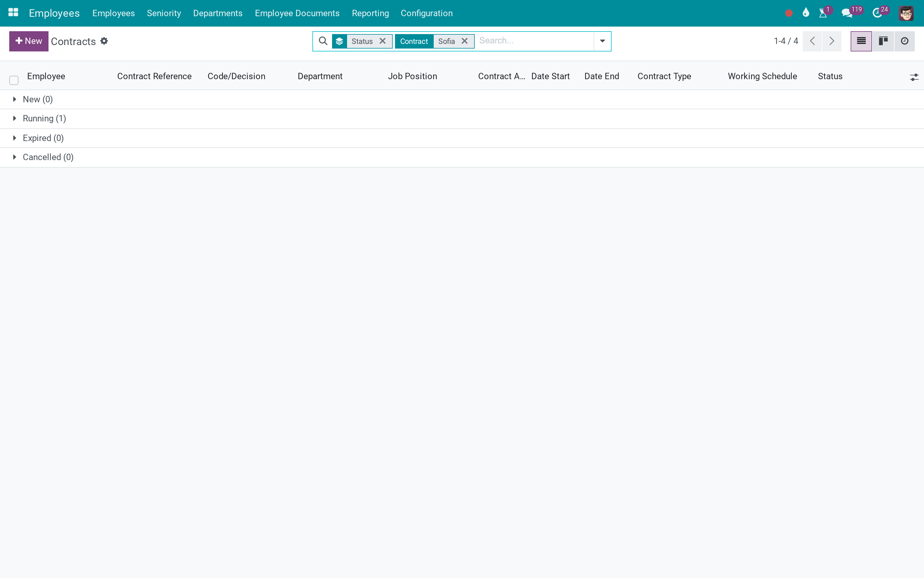
Task: Sort by Job Position column header
Action: 412,76
